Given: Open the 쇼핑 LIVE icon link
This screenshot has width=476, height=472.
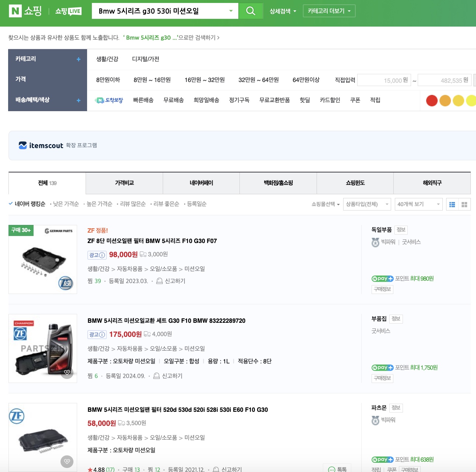Looking at the screenshot, I should tap(68, 11).
